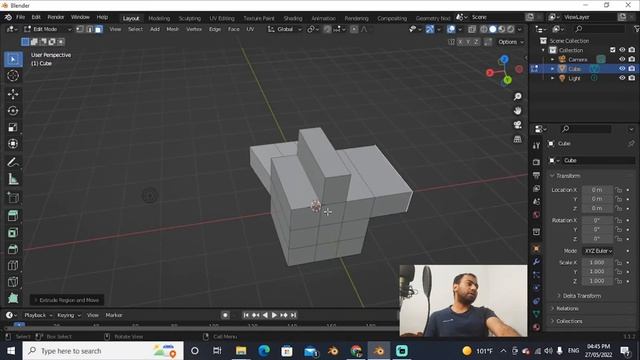Screen dimensions: 640x360
Task: Jump to timeline end button
Action: (x=293, y=315)
